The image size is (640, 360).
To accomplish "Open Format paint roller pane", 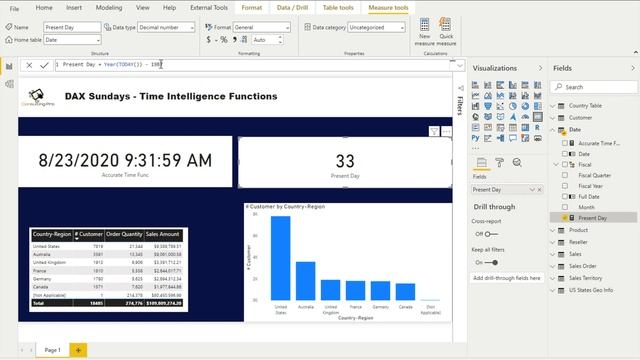I will pyautogui.click(x=499, y=162).
